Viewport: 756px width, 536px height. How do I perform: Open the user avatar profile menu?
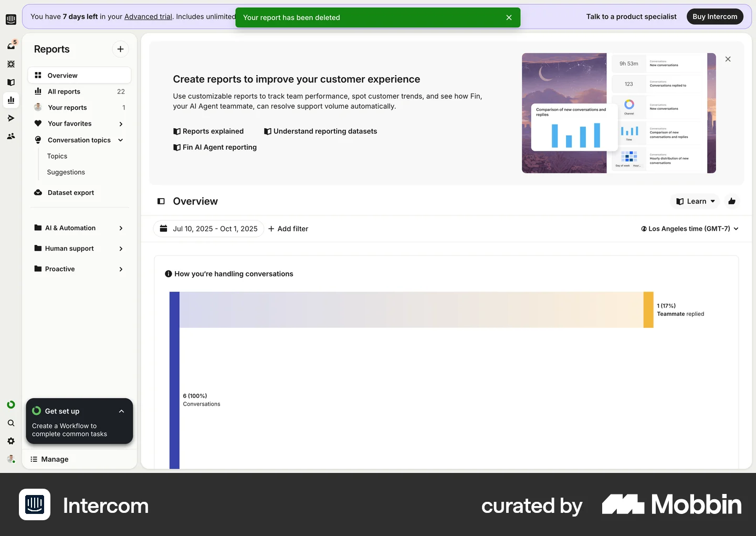(11, 459)
